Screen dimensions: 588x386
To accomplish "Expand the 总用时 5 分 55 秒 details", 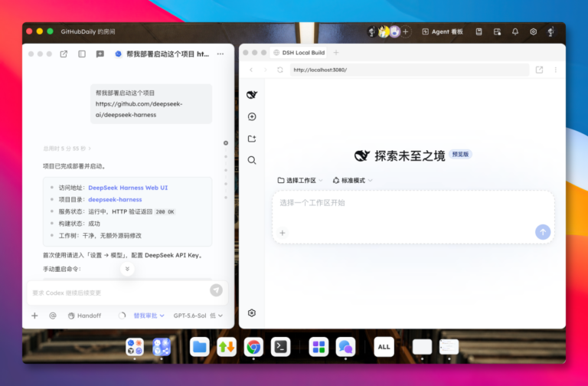I will 67,149.
